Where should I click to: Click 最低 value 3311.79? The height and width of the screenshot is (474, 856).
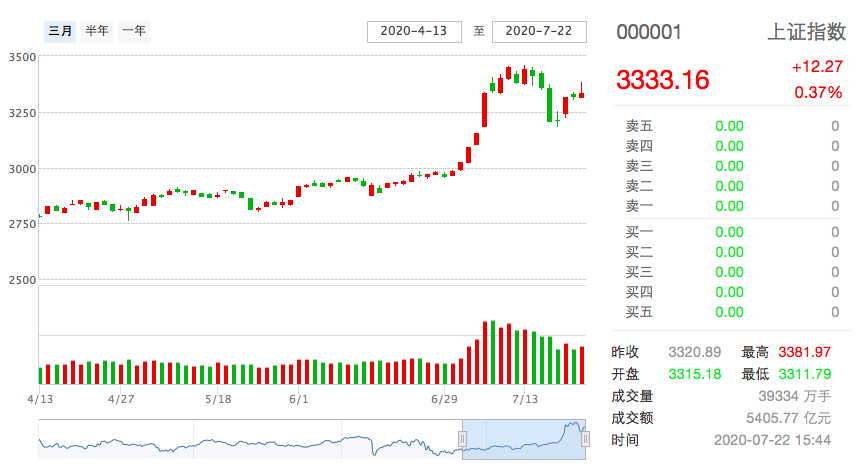[805, 374]
